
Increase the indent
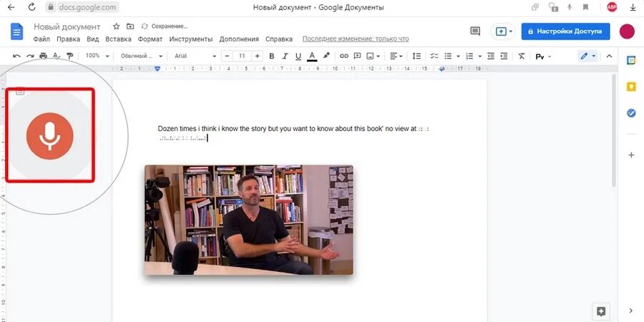pyautogui.click(x=504, y=56)
